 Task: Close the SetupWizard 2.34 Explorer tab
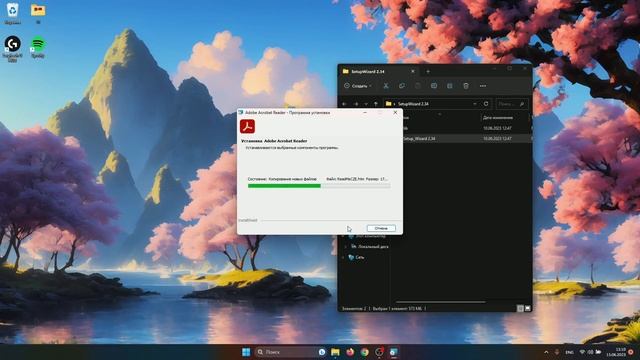(413, 71)
